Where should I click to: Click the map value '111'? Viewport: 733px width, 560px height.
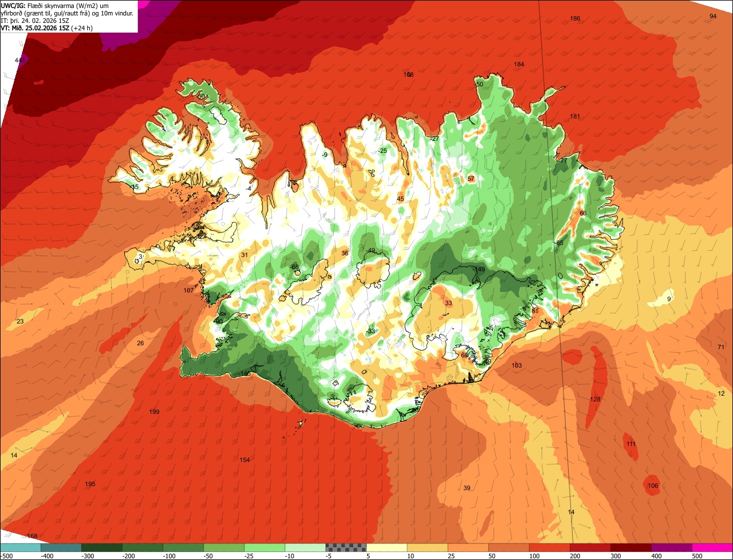click(630, 444)
